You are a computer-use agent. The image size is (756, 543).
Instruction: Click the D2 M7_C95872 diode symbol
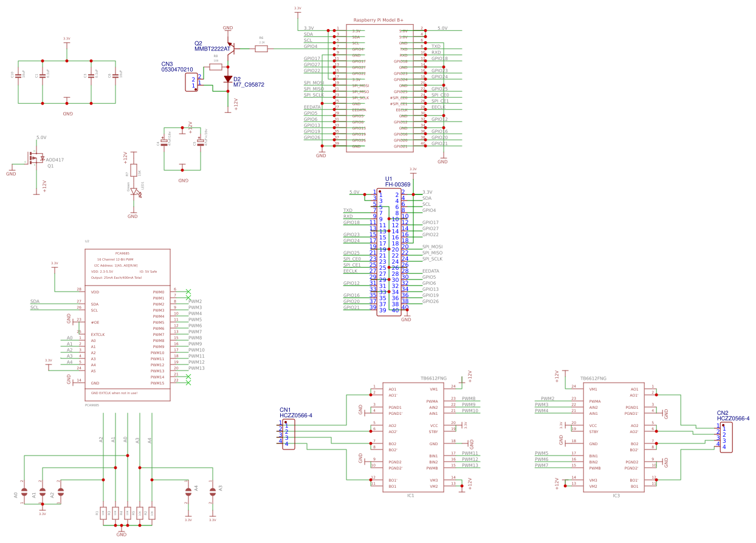click(x=228, y=79)
